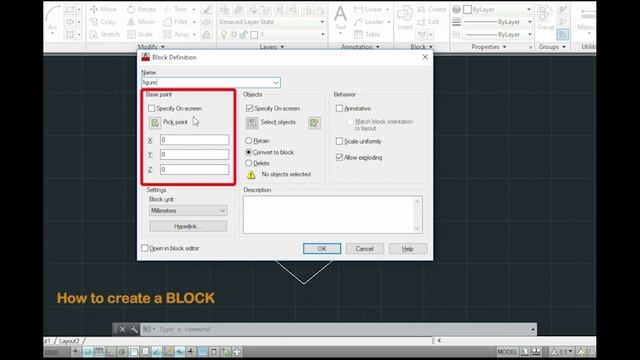Select the Retain radio option
This screenshot has height=360, width=640.
[x=249, y=140]
